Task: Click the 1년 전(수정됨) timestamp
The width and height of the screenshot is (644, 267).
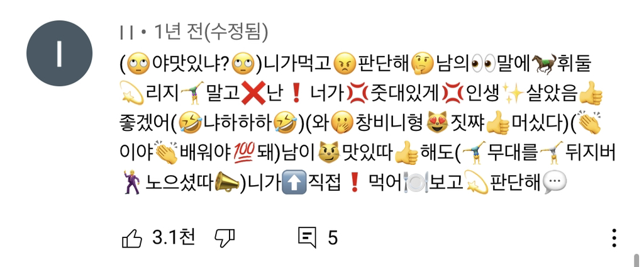Action: click(x=211, y=33)
